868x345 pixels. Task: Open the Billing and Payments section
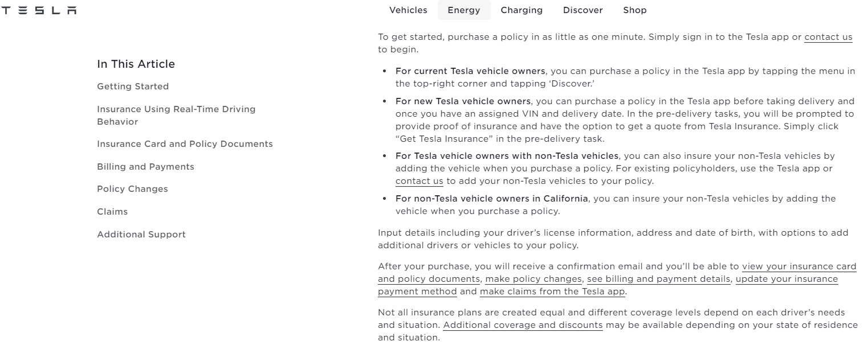coord(145,166)
